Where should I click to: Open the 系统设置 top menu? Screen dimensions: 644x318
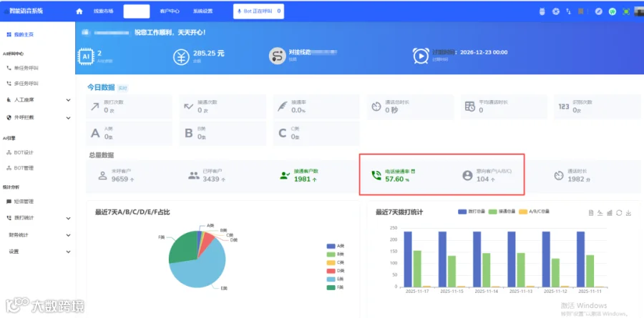coord(203,11)
